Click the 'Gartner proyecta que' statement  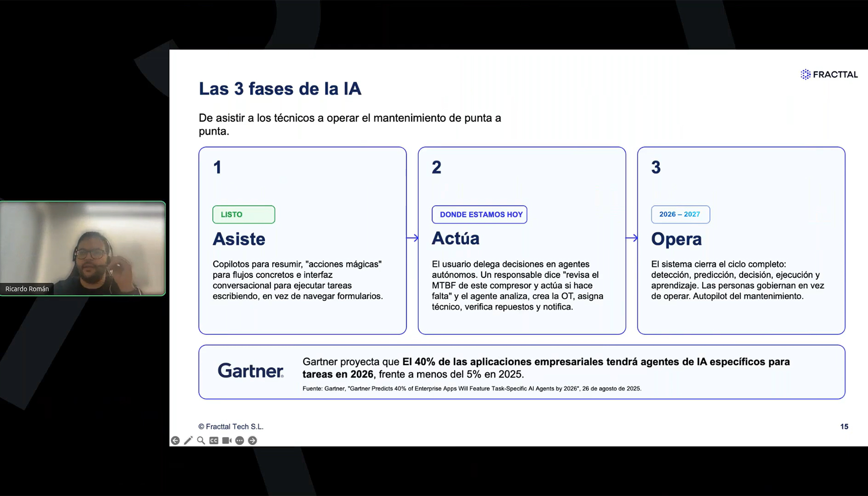pos(546,368)
